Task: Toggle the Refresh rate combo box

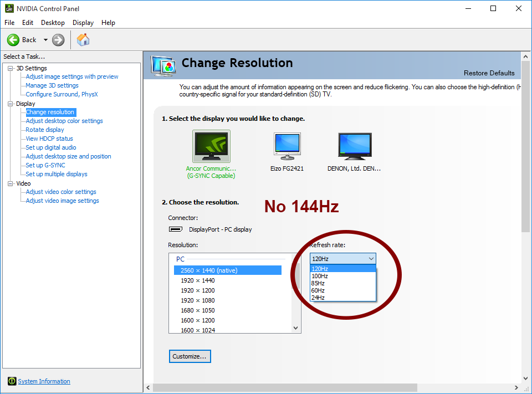Action: (342, 259)
